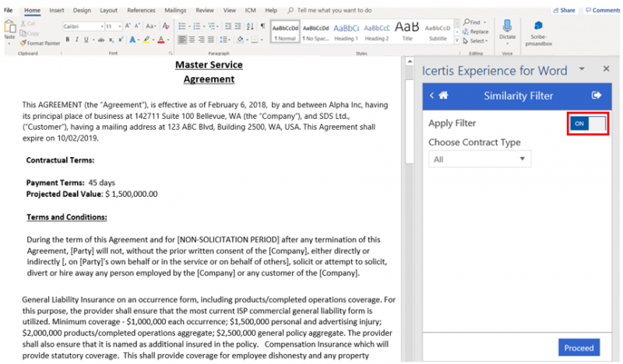
Task: Switch to the References tab
Action: coord(141,10)
